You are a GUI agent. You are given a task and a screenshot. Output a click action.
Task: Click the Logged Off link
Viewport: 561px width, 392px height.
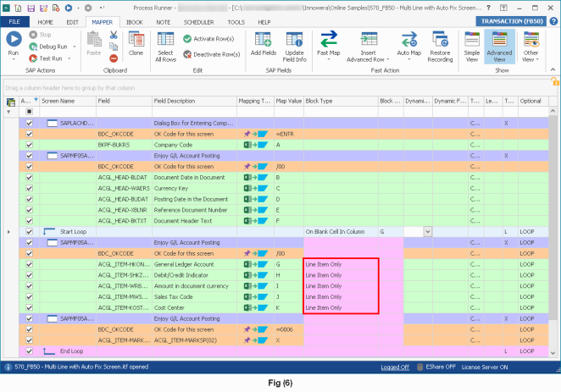(395, 367)
